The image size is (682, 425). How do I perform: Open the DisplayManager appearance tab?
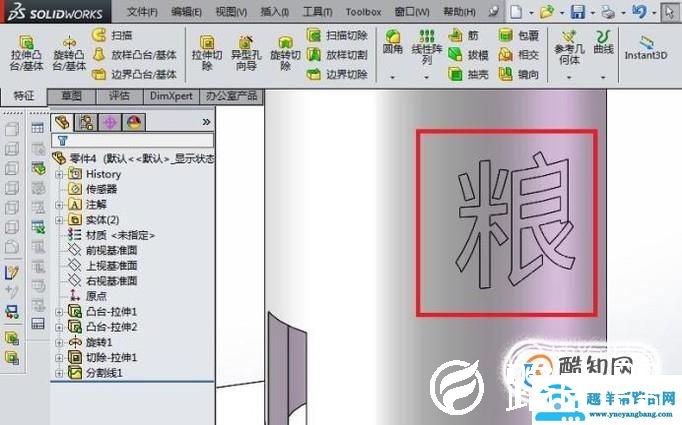click(x=134, y=123)
